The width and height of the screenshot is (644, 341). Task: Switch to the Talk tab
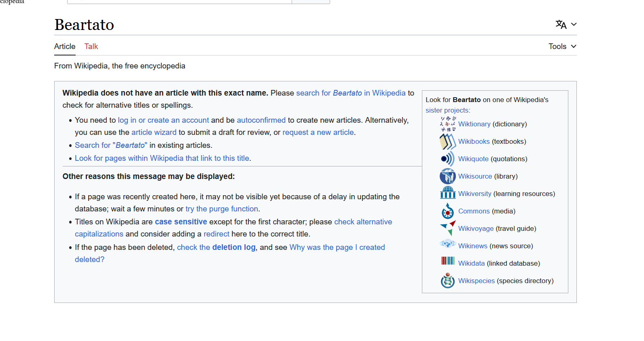pyautogui.click(x=91, y=46)
